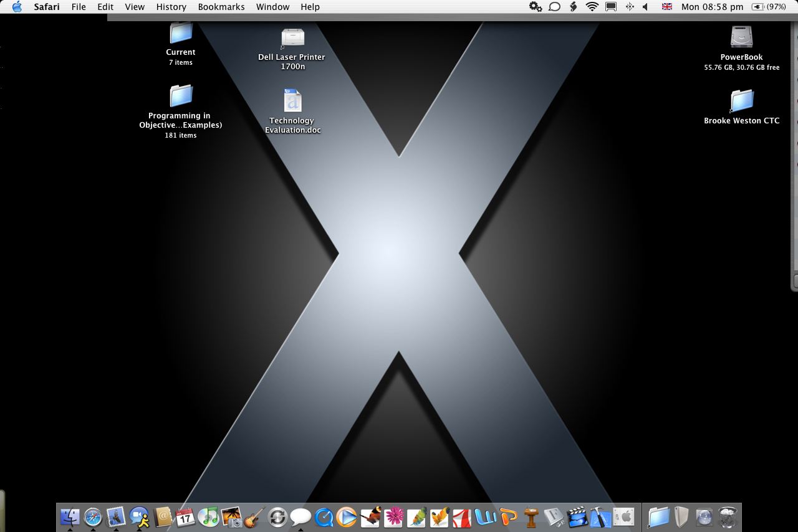This screenshot has height=532, width=798.
Task: Open Finder from the Dock
Action: [70, 517]
